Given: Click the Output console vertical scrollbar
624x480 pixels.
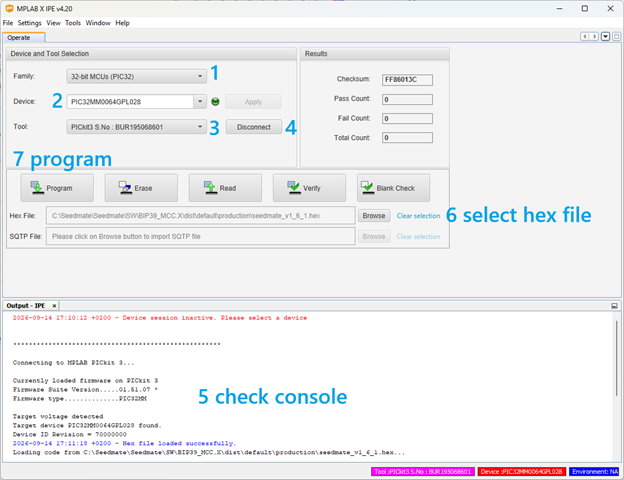Looking at the screenshot, I should [x=616, y=358].
